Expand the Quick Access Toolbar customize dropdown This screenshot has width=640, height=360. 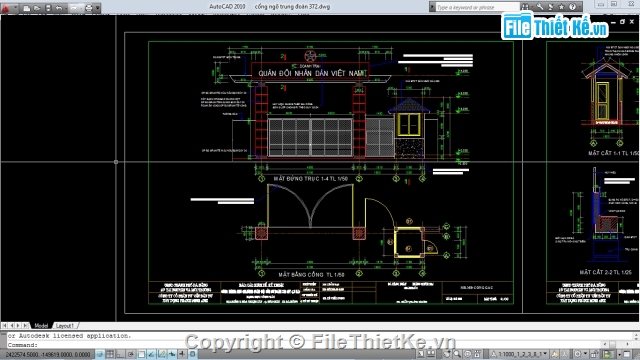(x=98, y=8)
